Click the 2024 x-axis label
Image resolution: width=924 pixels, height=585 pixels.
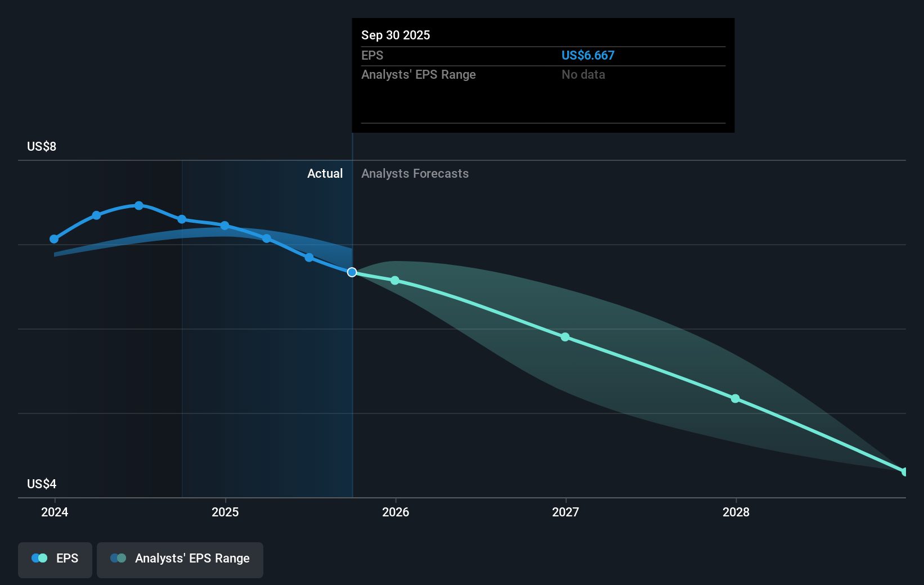click(55, 512)
